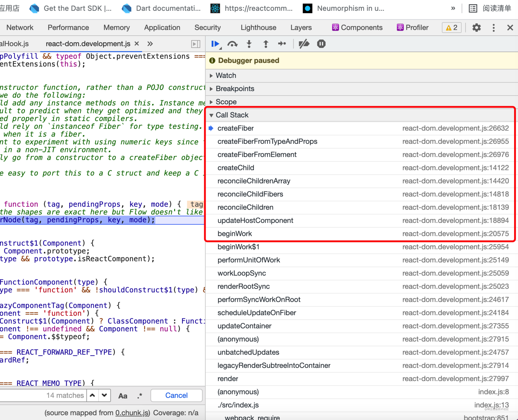This screenshot has width=518, height=420.
Task: Step out of current function
Action: pyautogui.click(x=266, y=44)
